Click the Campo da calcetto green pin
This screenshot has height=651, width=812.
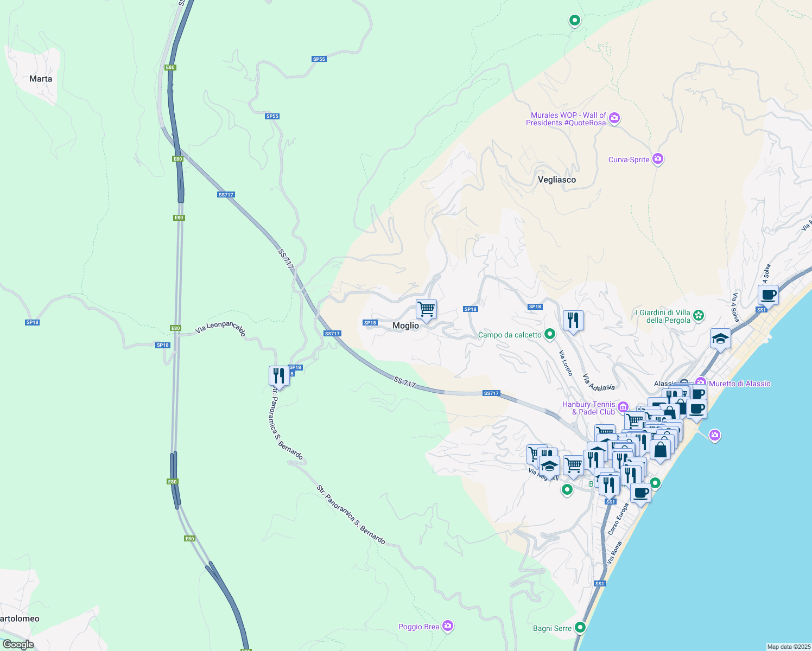point(550,334)
